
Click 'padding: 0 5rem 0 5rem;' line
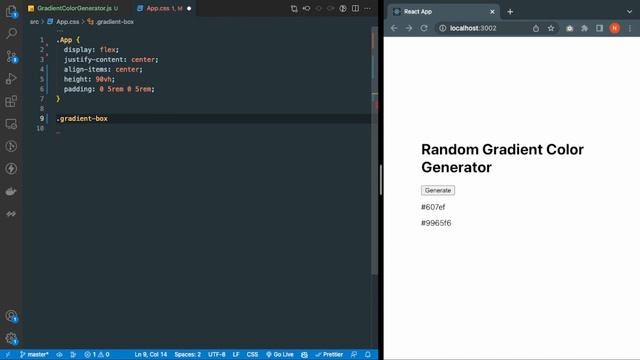click(109, 89)
